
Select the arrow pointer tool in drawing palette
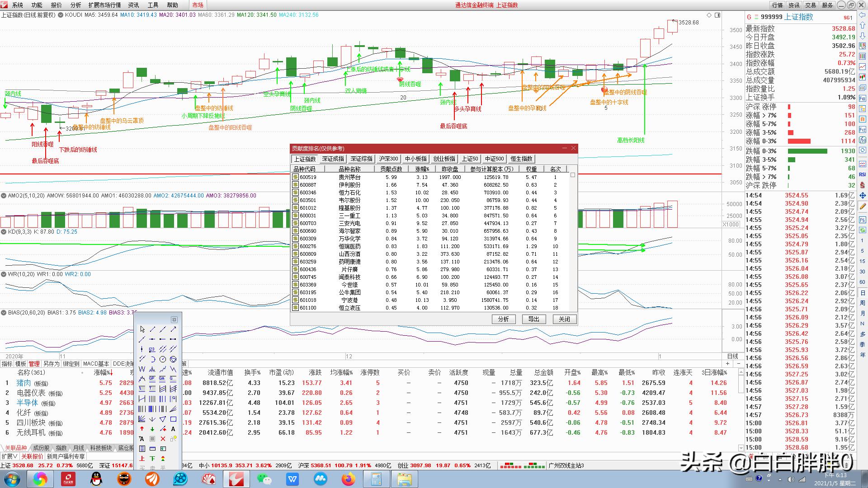point(142,329)
